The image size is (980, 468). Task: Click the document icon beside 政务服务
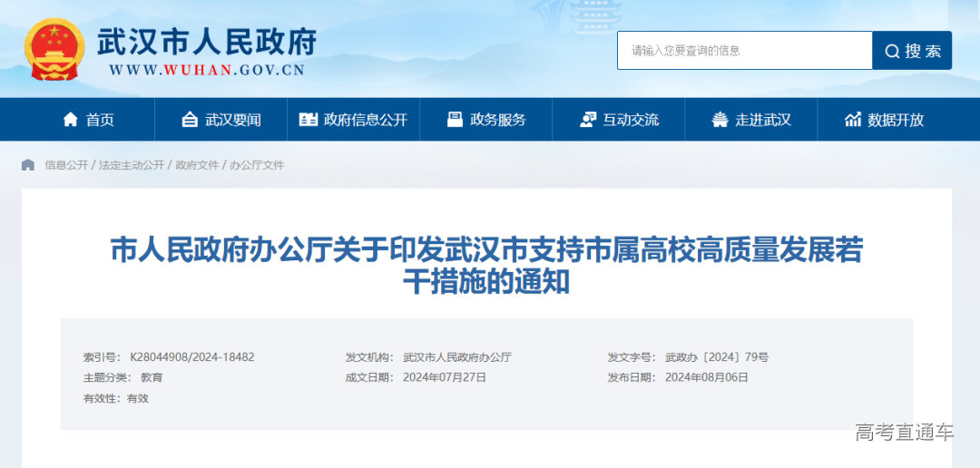tap(455, 120)
